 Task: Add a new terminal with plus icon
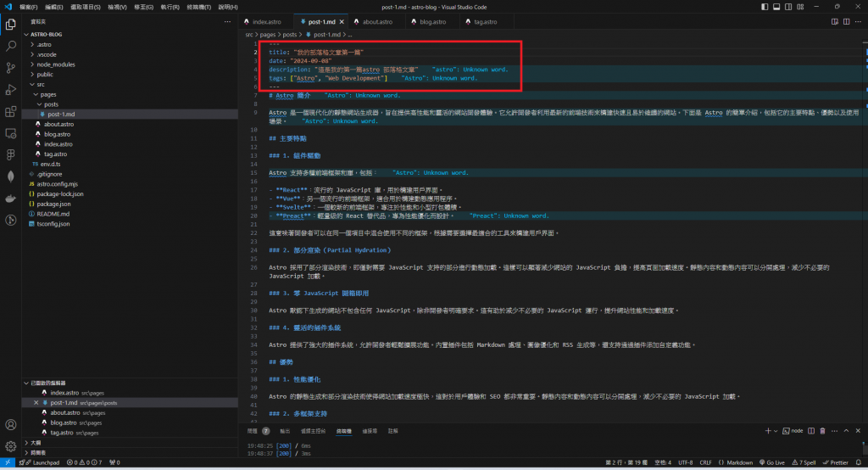pyautogui.click(x=768, y=431)
